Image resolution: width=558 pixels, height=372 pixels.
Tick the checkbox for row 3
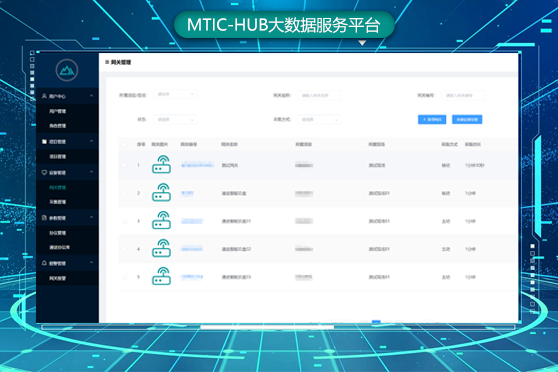tap(124, 221)
